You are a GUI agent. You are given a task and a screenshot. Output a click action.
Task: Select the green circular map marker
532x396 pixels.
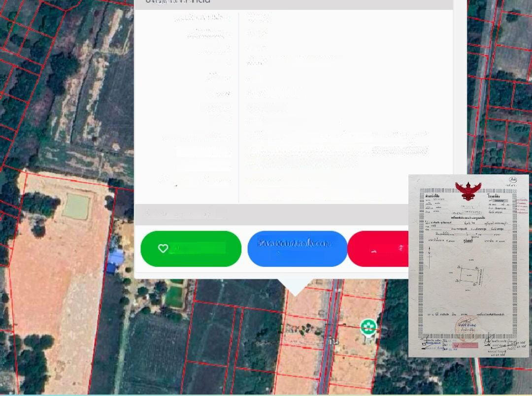click(x=368, y=327)
